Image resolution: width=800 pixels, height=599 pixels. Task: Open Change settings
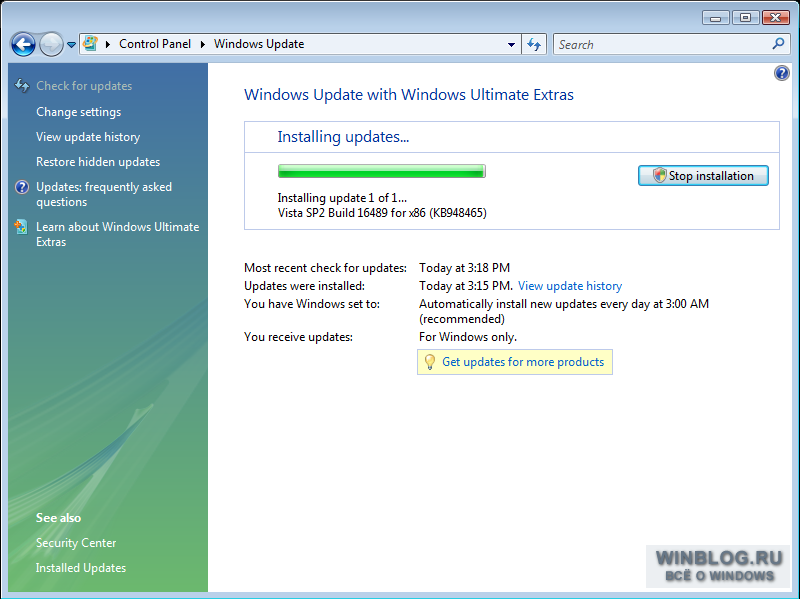[x=79, y=112]
